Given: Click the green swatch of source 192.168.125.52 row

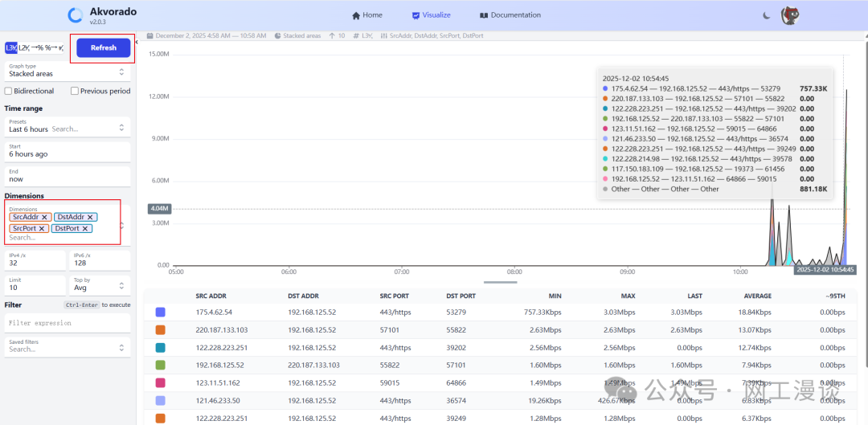Looking at the screenshot, I should [x=161, y=366].
